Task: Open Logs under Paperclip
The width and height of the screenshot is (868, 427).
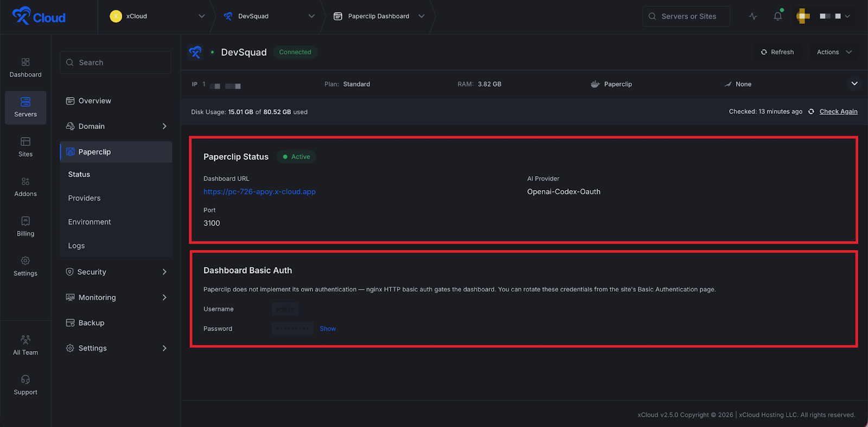Action: [x=76, y=246]
